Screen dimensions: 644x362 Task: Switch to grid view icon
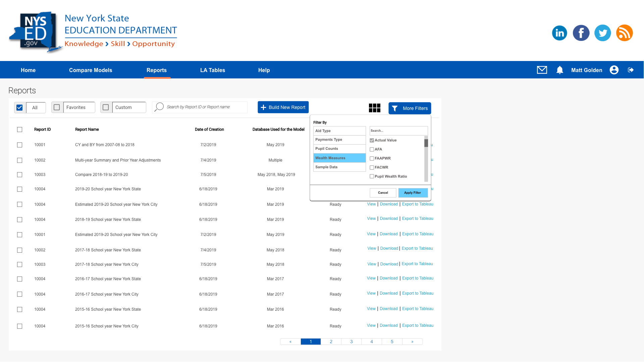pyautogui.click(x=374, y=108)
